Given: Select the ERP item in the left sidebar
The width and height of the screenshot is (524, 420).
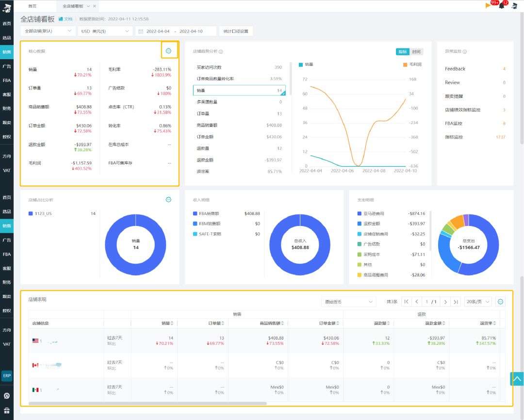Looking at the screenshot, I should [x=7, y=376].
